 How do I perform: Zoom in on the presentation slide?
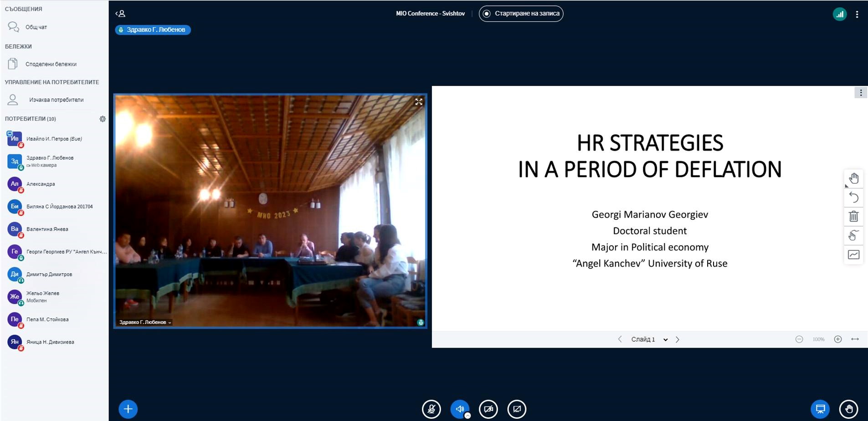click(837, 340)
